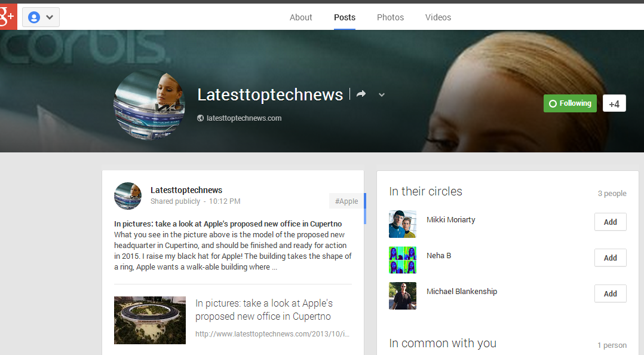Add Michael Blankenship to circles
Screen dimensions: 644x355
(x=611, y=293)
